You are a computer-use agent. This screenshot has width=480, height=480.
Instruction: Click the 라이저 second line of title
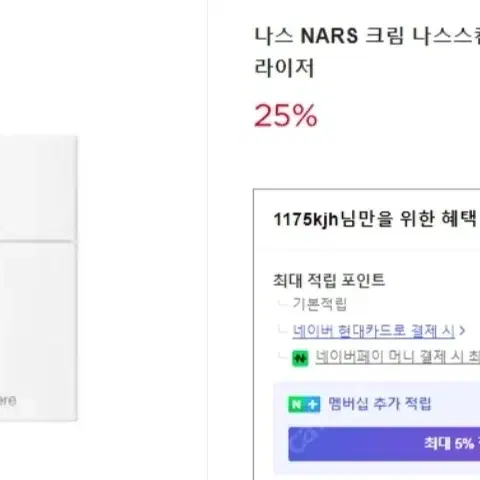[284, 68]
